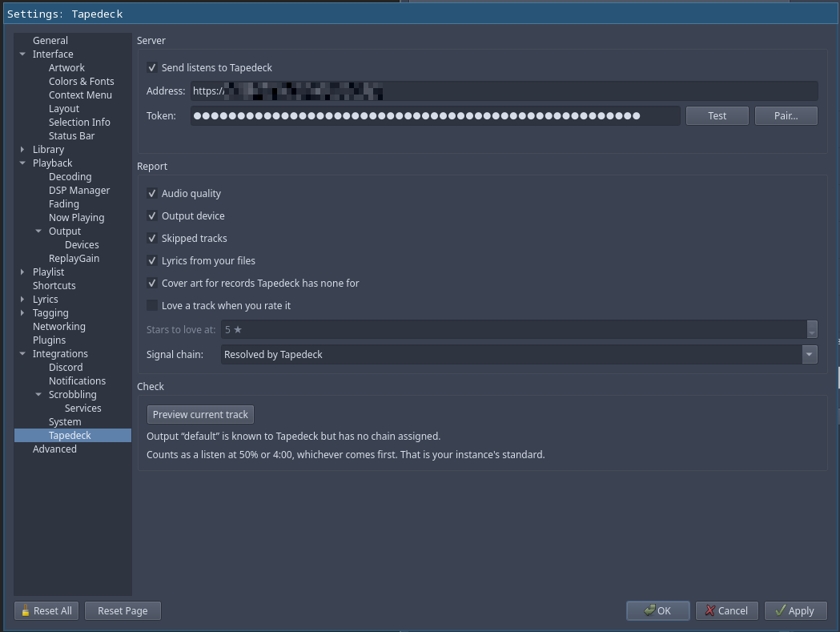Open ReplayGain settings page
This screenshot has width=840, height=632.
pyautogui.click(x=74, y=259)
